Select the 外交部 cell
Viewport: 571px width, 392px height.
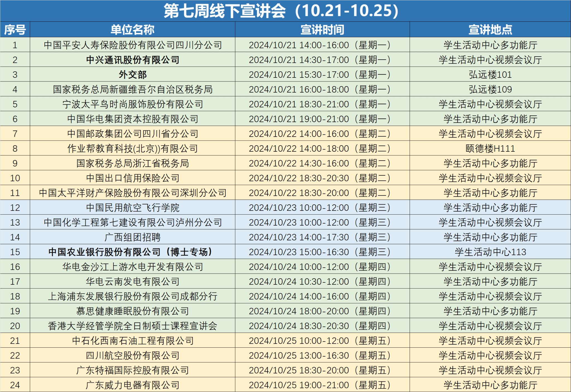(133, 74)
